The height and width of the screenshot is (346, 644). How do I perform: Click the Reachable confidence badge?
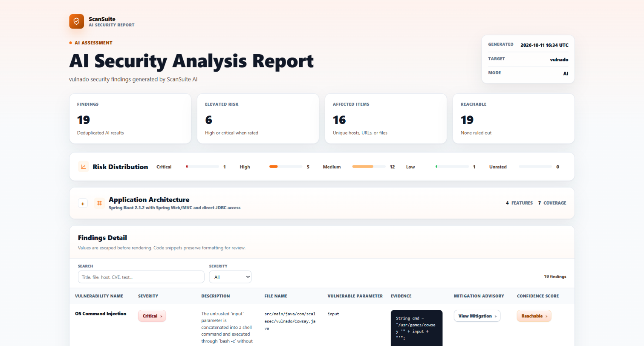point(534,316)
